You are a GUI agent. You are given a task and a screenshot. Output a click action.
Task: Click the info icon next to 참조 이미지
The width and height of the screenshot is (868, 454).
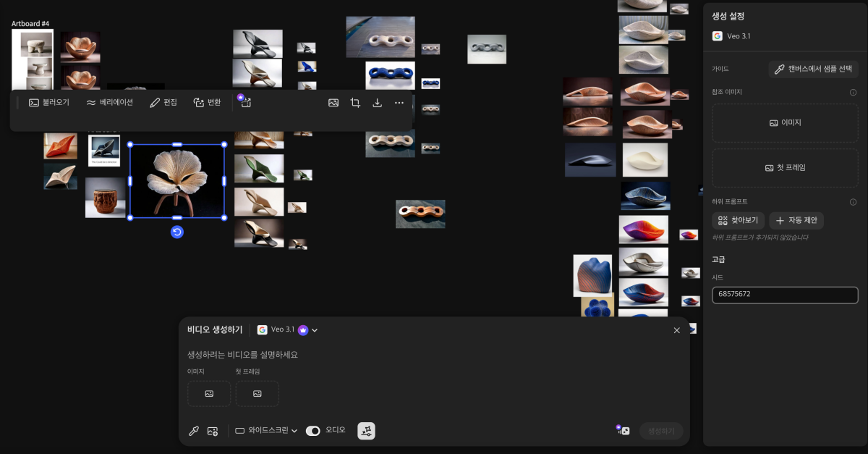pos(853,92)
